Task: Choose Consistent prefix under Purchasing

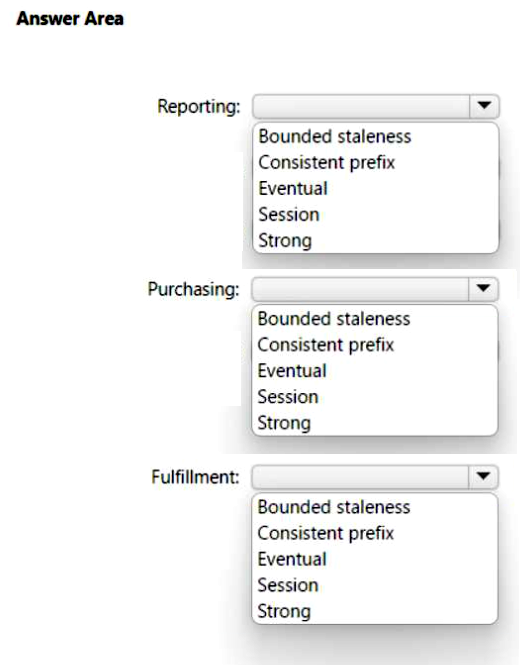Action: tap(326, 345)
